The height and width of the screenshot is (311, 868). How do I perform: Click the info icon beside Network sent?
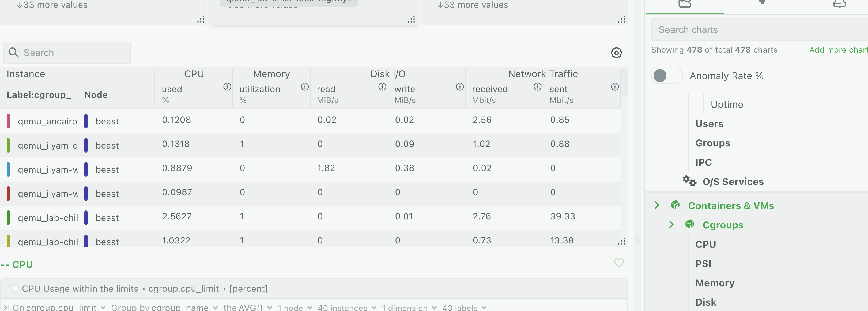pyautogui.click(x=615, y=87)
